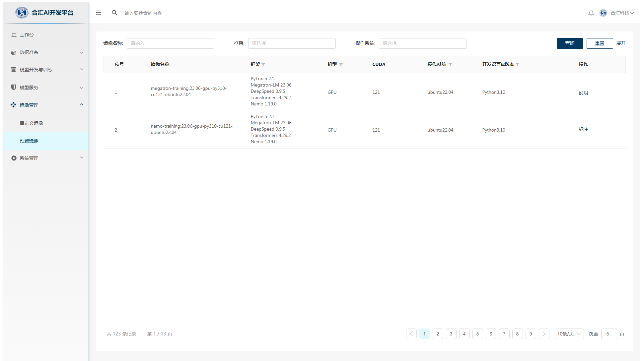This screenshot has height=361, width=644.
Task: Click the 操作系统 column filter icon
Action: click(x=450, y=65)
